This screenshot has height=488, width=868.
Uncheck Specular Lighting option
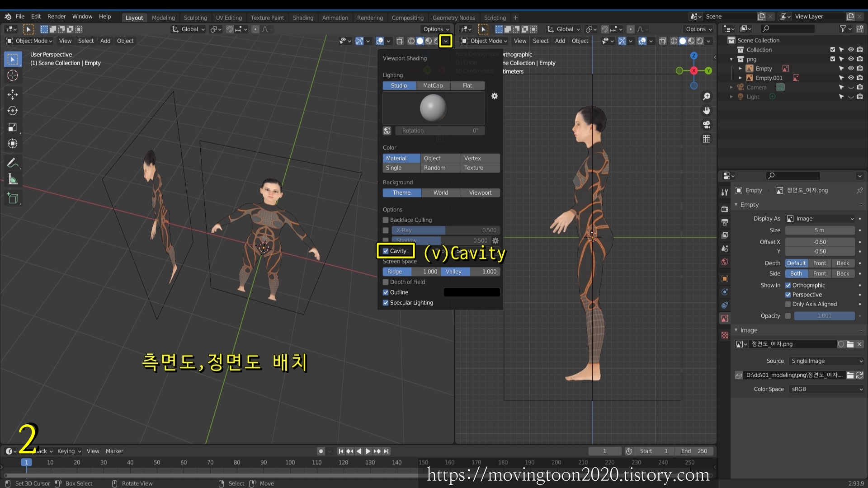[x=386, y=303]
